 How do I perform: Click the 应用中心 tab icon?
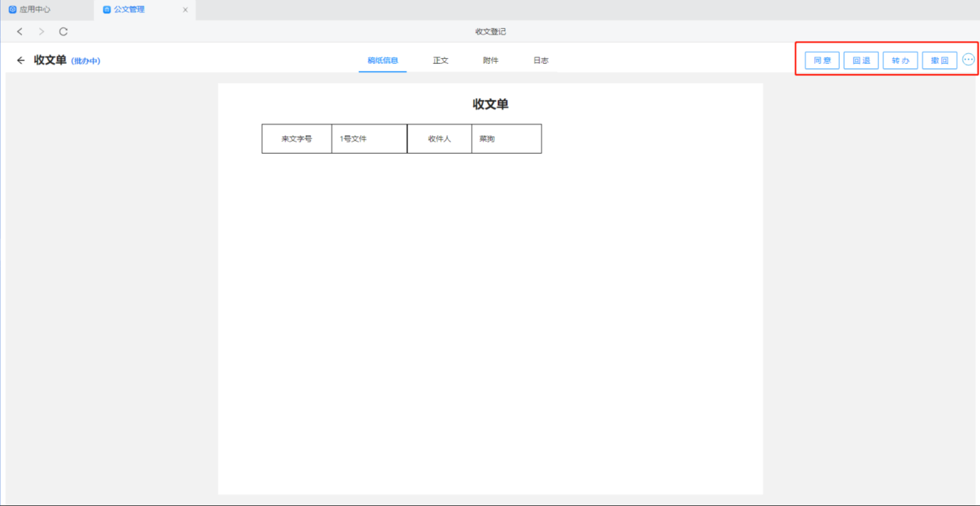12,9
